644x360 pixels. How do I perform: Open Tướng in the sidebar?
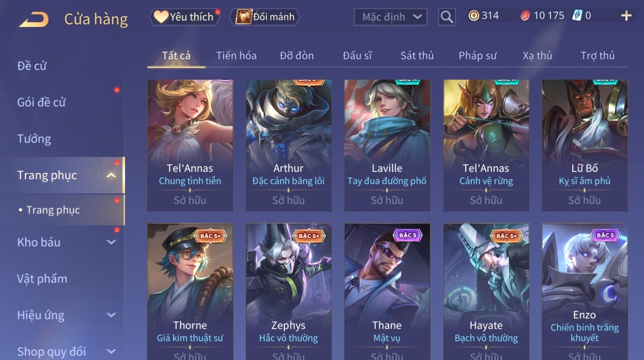point(34,139)
